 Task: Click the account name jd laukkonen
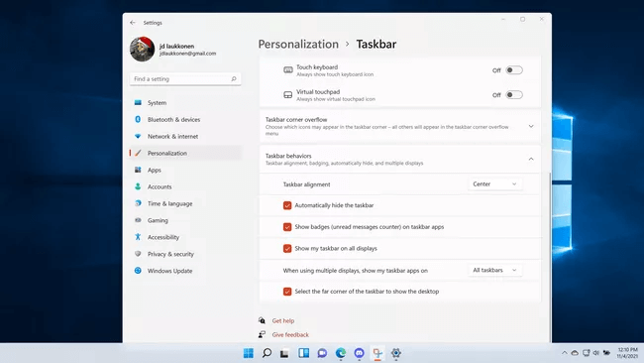click(x=176, y=46)
